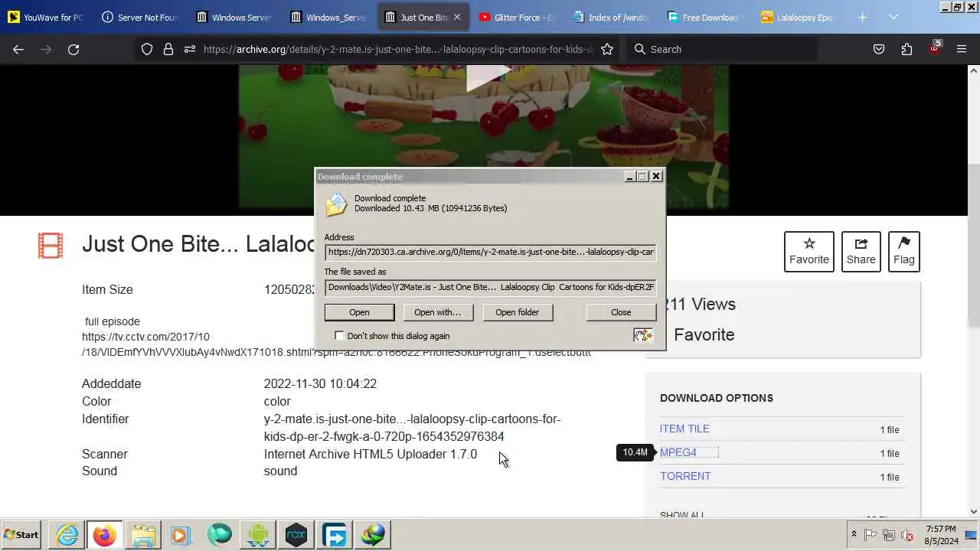Viewport: 980px width, 551px height.
Task: Open the tracking protection shield icon
Action: tap(147, 49)
